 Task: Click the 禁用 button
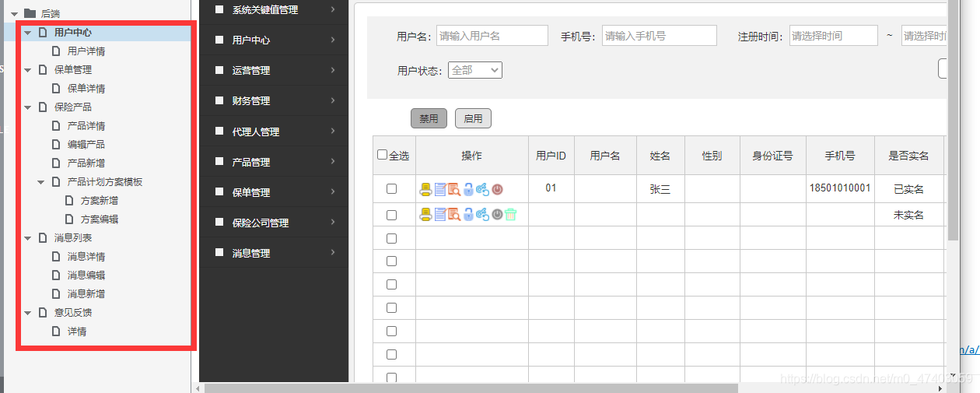pos(429,118)
